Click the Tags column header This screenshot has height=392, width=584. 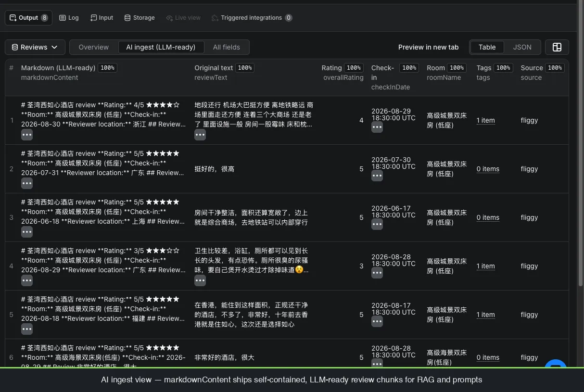(x=484, y=68)
